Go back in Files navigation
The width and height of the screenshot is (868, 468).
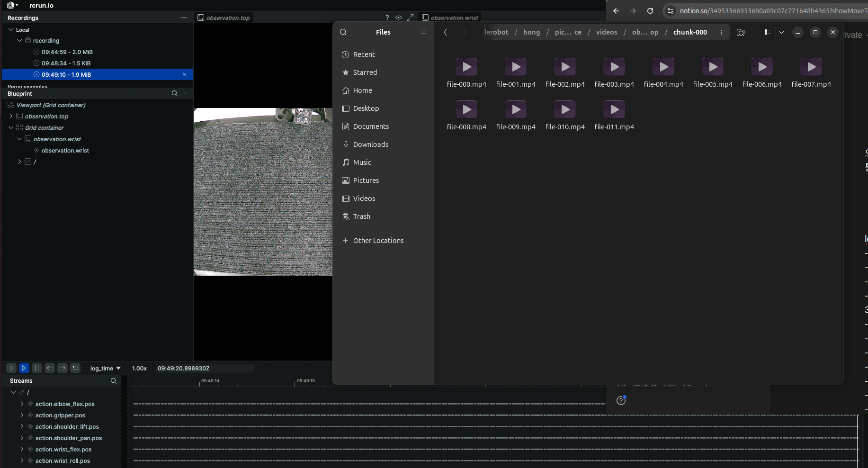445,32
